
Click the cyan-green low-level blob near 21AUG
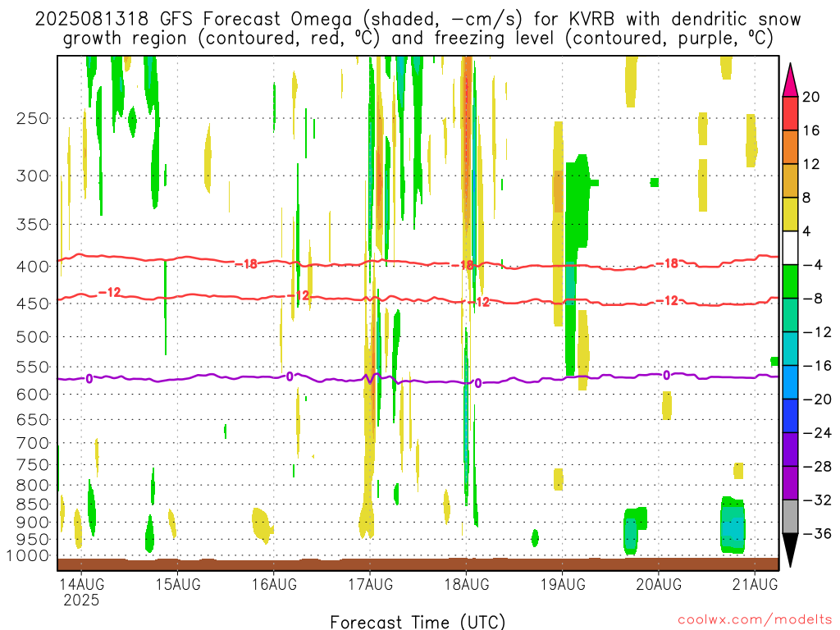(x=733, y=525)
